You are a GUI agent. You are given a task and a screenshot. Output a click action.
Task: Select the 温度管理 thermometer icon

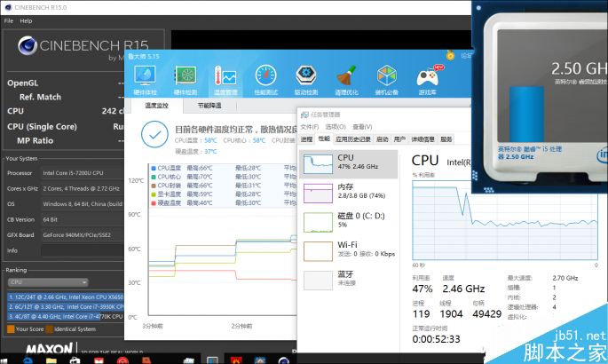pyautogui.click(x=225, y=80)
